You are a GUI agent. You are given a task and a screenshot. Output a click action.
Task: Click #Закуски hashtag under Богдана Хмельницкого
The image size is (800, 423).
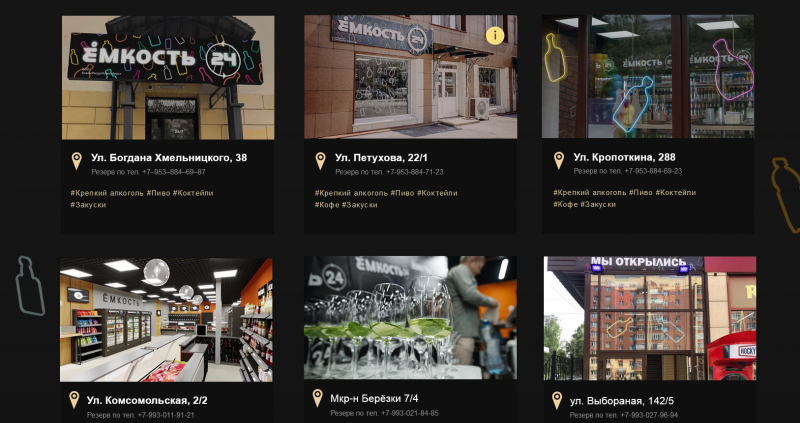click(x=88, y=205)
